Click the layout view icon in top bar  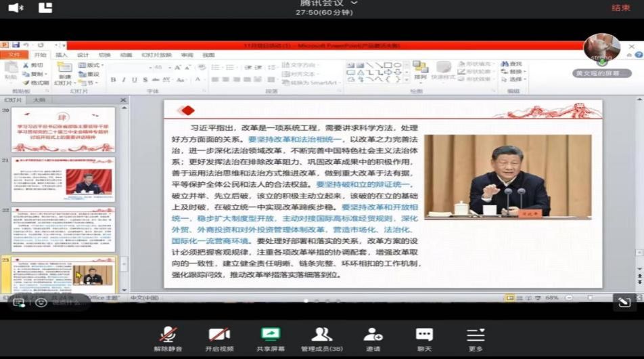tap(45, 8)
